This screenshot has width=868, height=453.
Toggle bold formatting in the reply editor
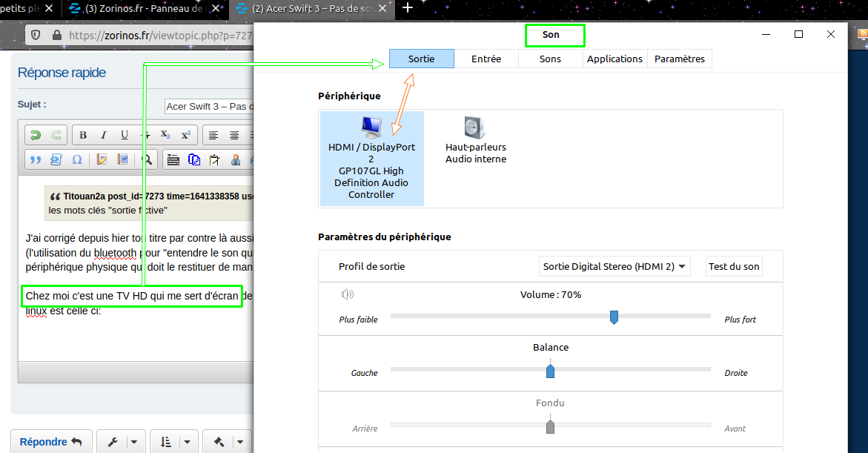click(x=83, y=135)
